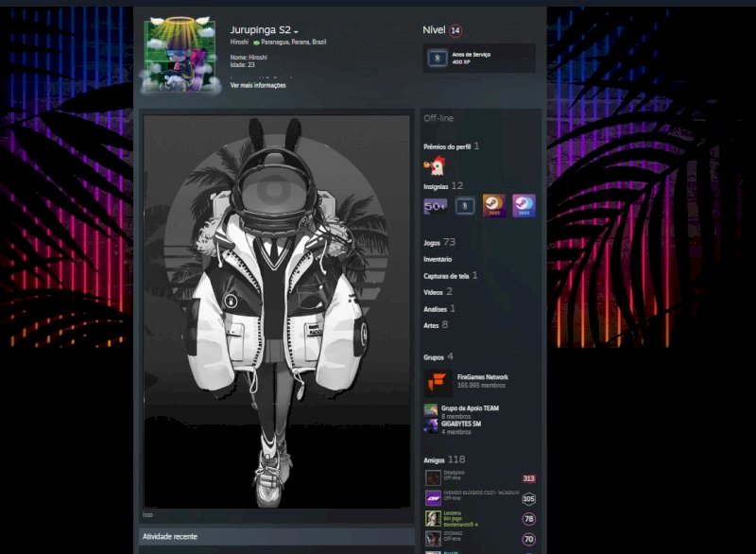Open the astronaut bunny artwork showcase image
Image resolution: width=756 pixels, height=554 pixels.
(x=277, y=312)
